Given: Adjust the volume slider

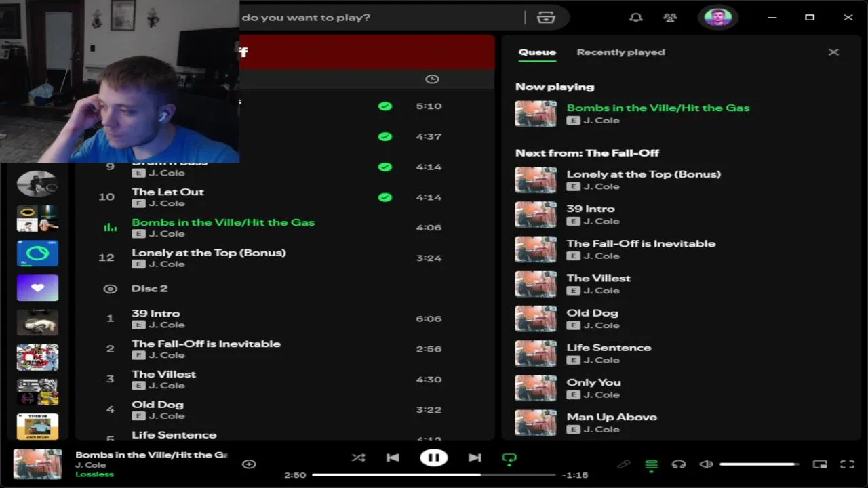Looking at the screenshot, I should click(x=759, y=464).
